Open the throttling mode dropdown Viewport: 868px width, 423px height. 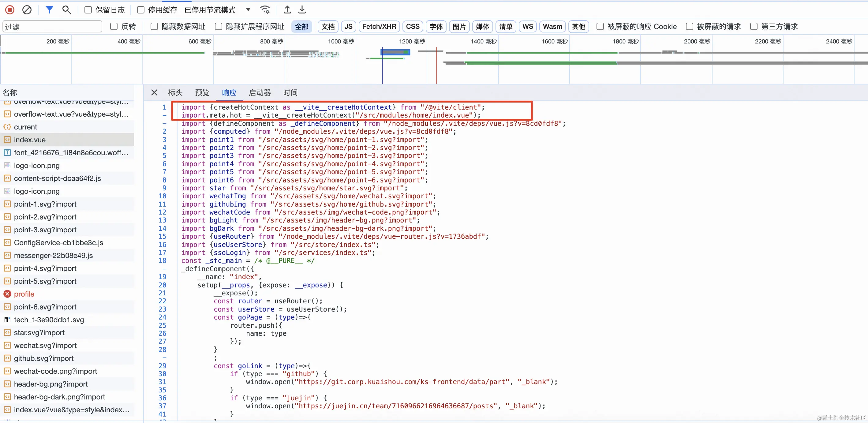(248, 10)
